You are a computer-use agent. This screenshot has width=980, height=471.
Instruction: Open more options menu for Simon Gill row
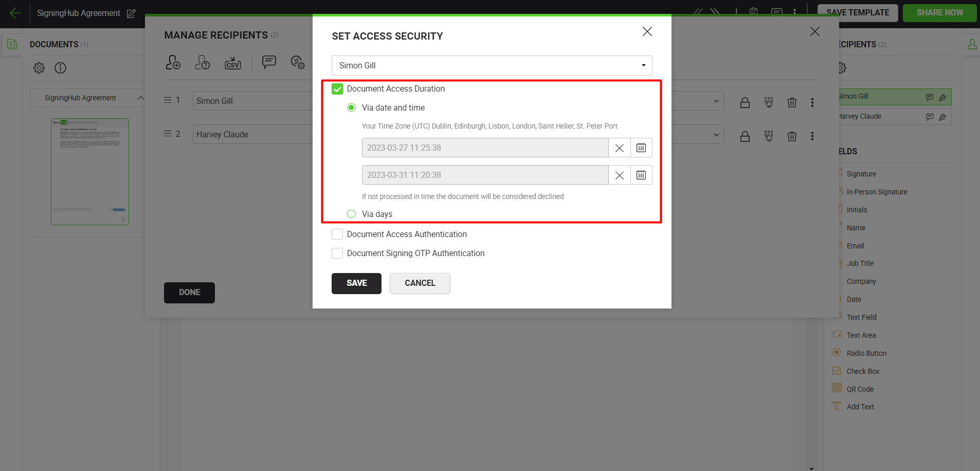tap(812, 103)
